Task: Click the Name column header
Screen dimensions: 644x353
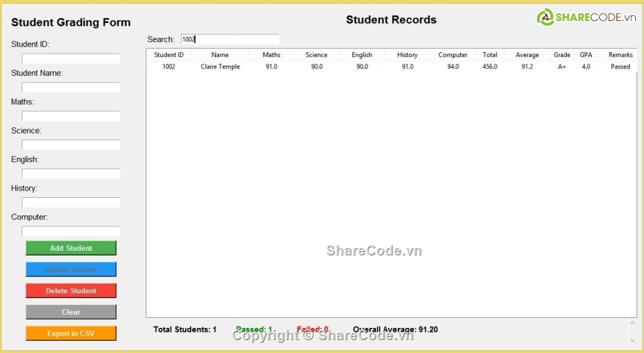Action: [x=220, y=55]
